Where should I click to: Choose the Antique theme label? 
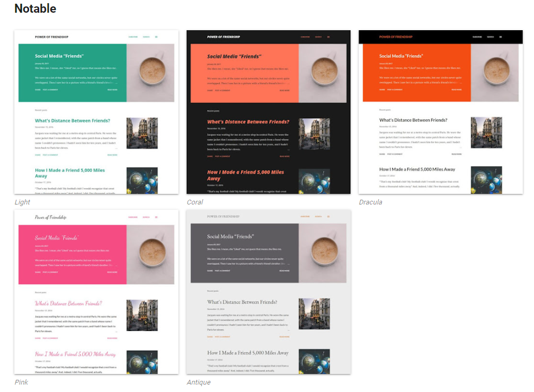click(199, 382)
